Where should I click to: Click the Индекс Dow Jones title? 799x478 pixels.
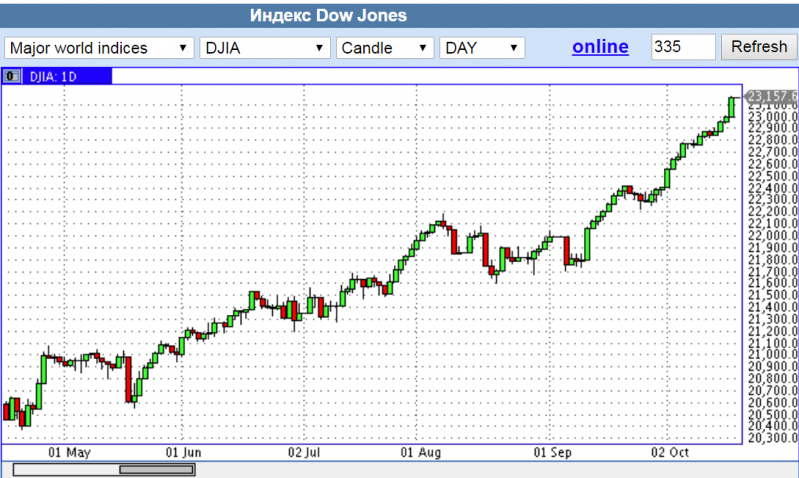point(328,15)
